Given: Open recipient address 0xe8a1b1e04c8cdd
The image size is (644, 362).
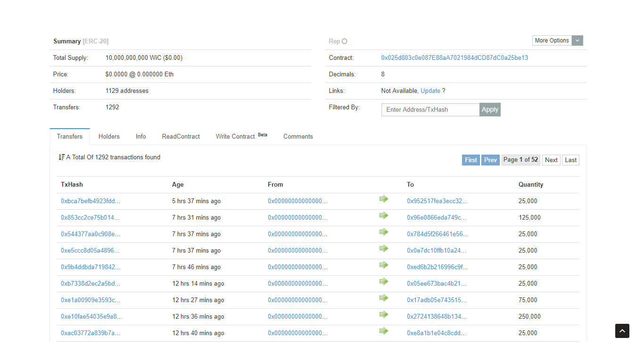Looking at the screenshot, I should (x=437, y=333).
